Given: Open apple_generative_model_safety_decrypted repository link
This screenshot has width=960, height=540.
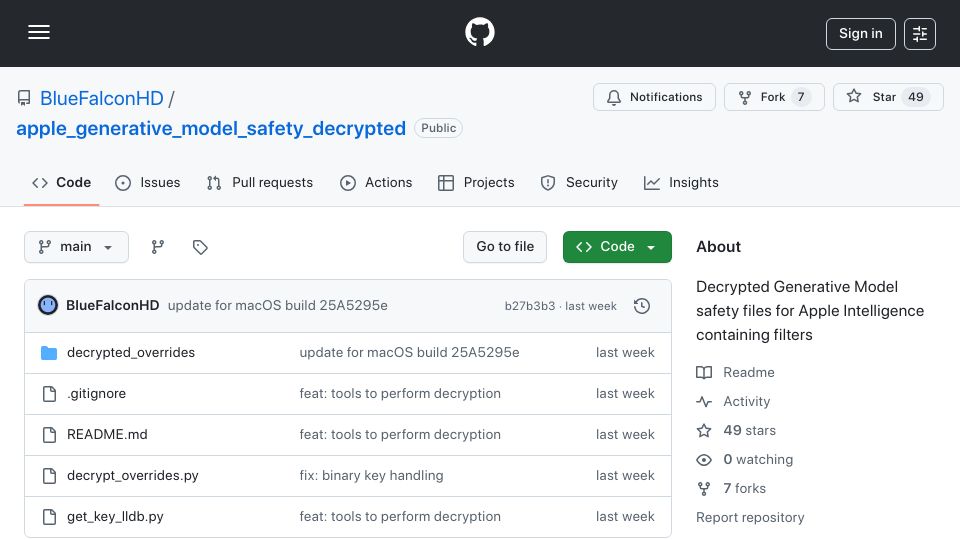Looking at the screenshot, I should tap(211, 128).
